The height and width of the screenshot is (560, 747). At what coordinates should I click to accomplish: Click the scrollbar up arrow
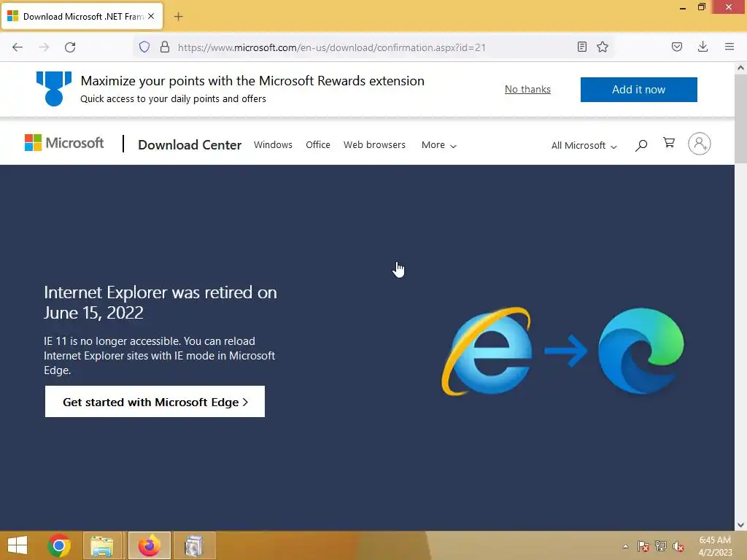740,68
